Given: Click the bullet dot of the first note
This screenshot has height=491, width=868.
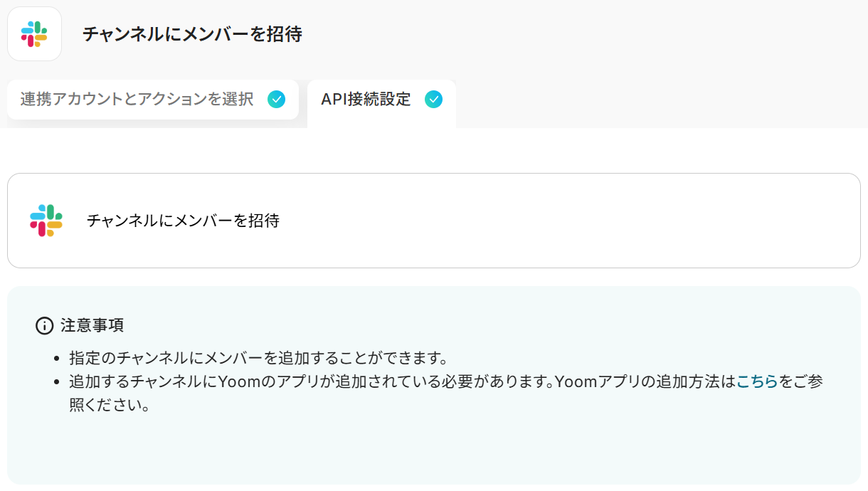Looking at the screenshot, I should point(56,358).
